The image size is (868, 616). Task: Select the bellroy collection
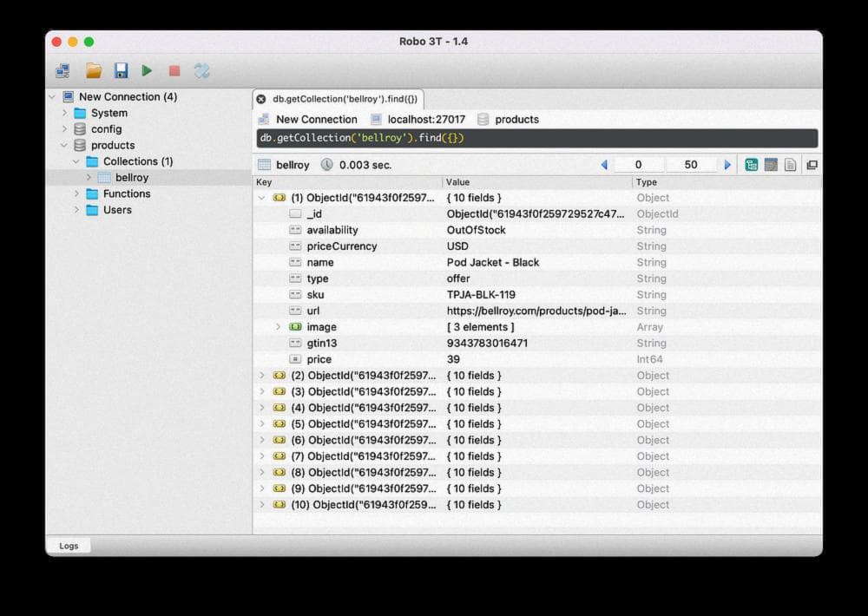point(132,178)
